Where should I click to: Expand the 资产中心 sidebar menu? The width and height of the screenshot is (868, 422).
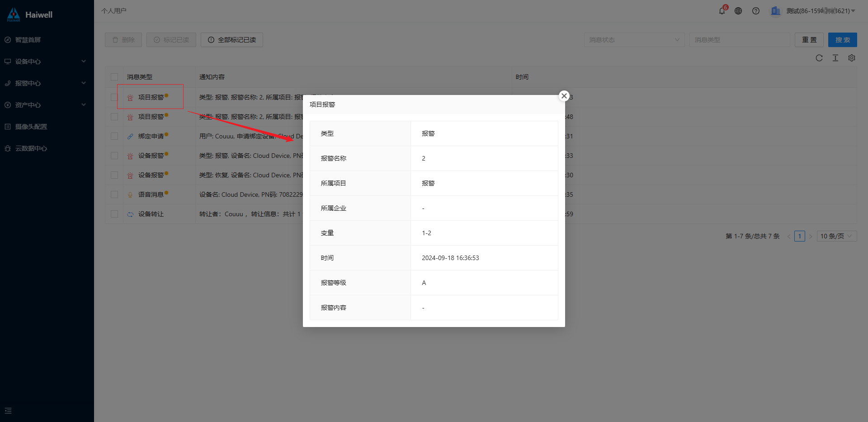47,105
